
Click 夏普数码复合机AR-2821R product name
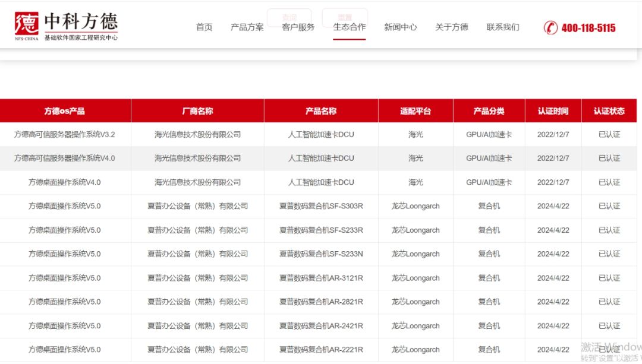(321, 302)
